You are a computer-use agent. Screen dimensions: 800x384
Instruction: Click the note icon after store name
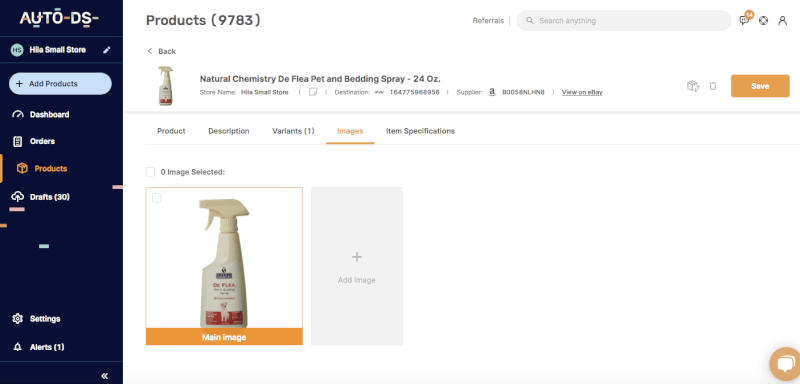[x=313, y=92]
